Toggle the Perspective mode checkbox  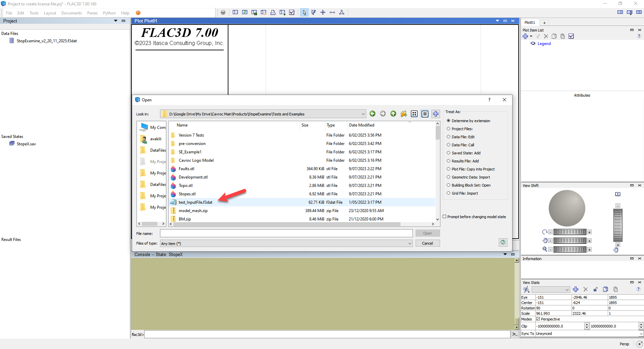click(538, 319)
